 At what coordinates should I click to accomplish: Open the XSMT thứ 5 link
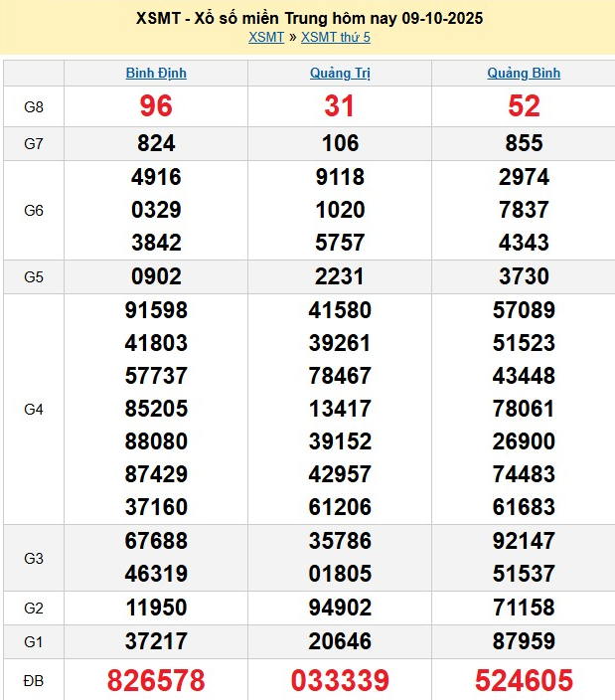pos(335,38)
